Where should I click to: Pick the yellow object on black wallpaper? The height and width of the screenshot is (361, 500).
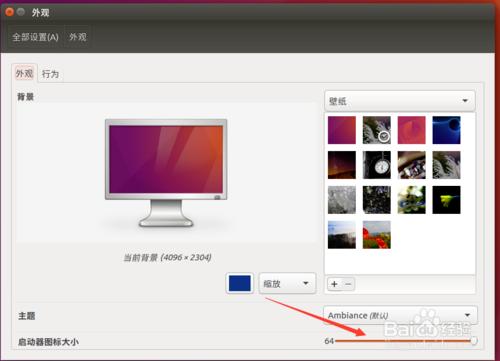click(x=446, y=200)
